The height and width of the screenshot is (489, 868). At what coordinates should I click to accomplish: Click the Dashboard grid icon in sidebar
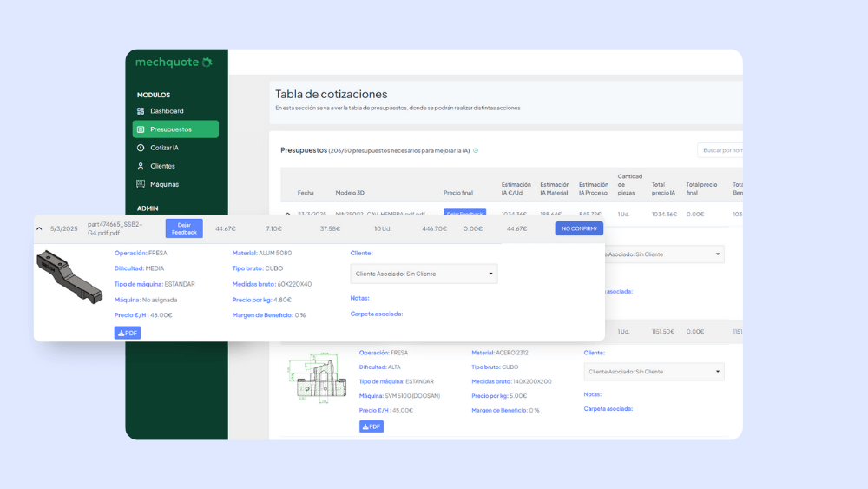[141, 111]
